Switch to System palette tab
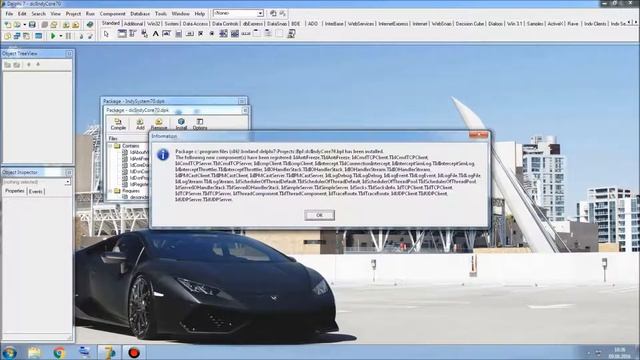 [171, 24]
